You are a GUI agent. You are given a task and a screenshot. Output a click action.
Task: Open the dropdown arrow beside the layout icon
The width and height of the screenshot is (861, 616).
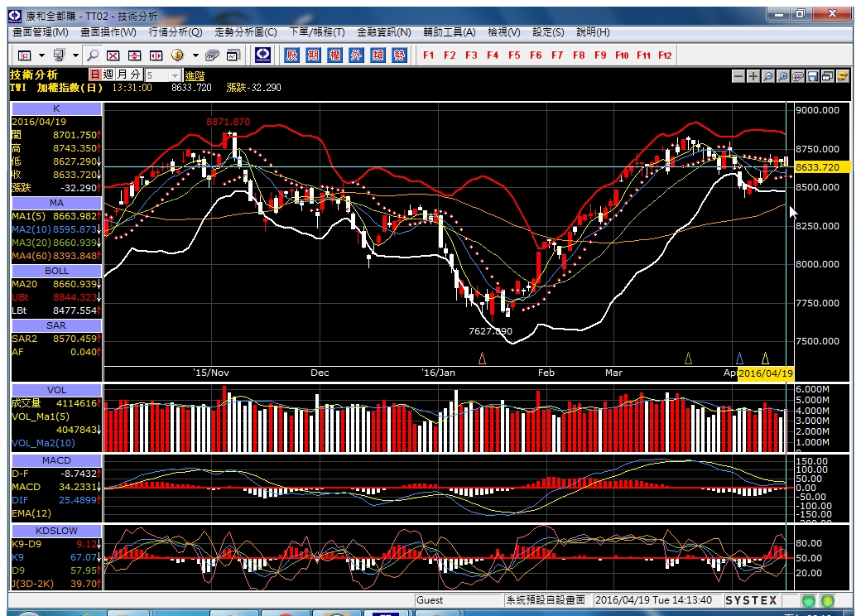point(41,55)
